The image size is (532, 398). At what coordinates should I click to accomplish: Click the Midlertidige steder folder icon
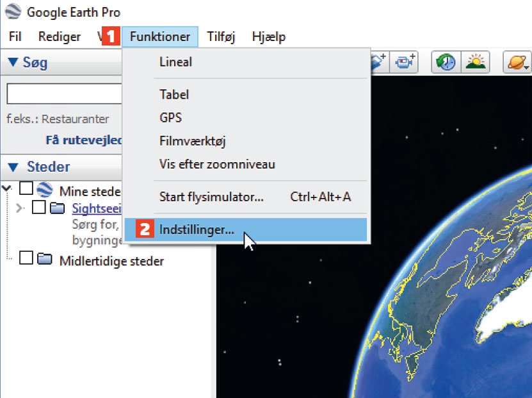tap(44, 260)
